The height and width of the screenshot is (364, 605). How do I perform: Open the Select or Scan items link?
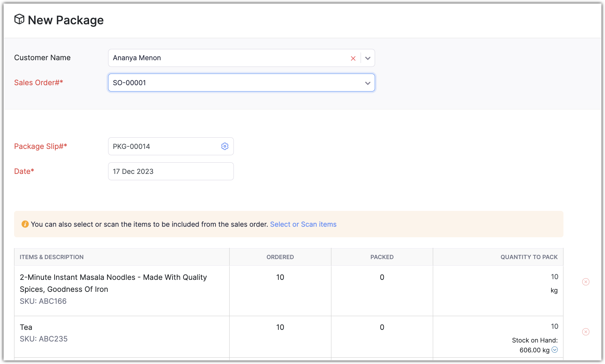pos(303,224)
